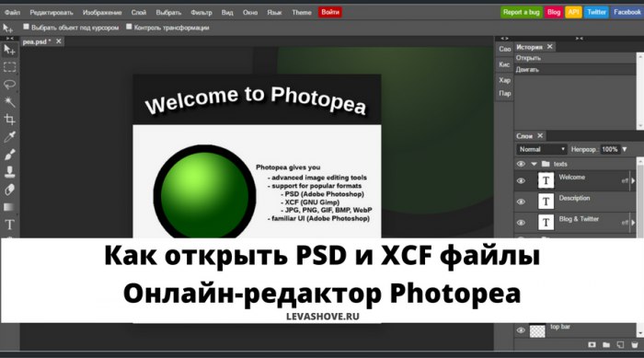Select the Eyedropper tool

pyautogui.click(x=9, y=137)
